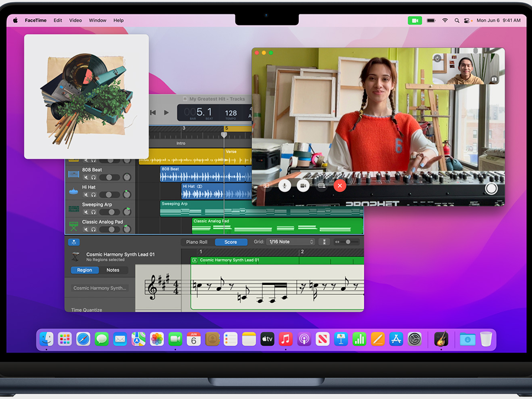
Task: Mute the Classic Analog Pad track
Action: pyautogui.click(x=86, y=229)
